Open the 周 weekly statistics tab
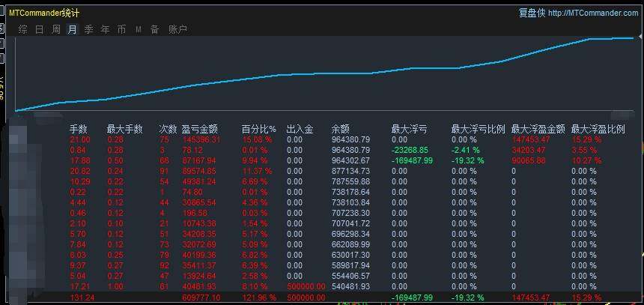This screenshot has height=305, width=644. [x=56, y=29]
